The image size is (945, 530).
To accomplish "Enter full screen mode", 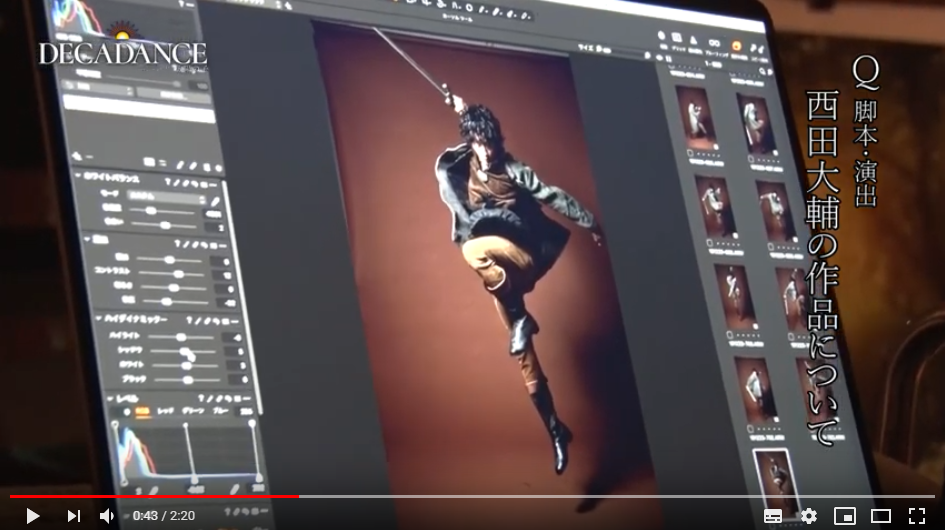I will pyautogui.click(x=917, y=516).
